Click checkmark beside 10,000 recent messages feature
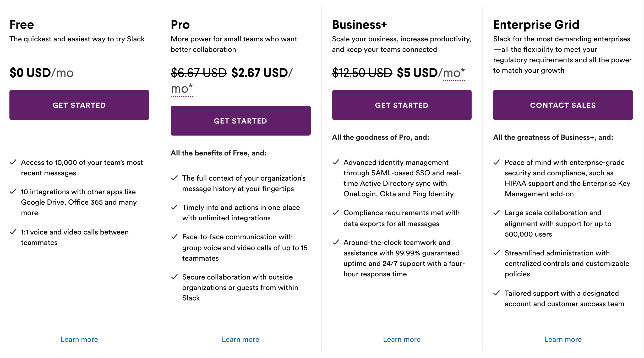644x358 pixels. tap(13, 162)
